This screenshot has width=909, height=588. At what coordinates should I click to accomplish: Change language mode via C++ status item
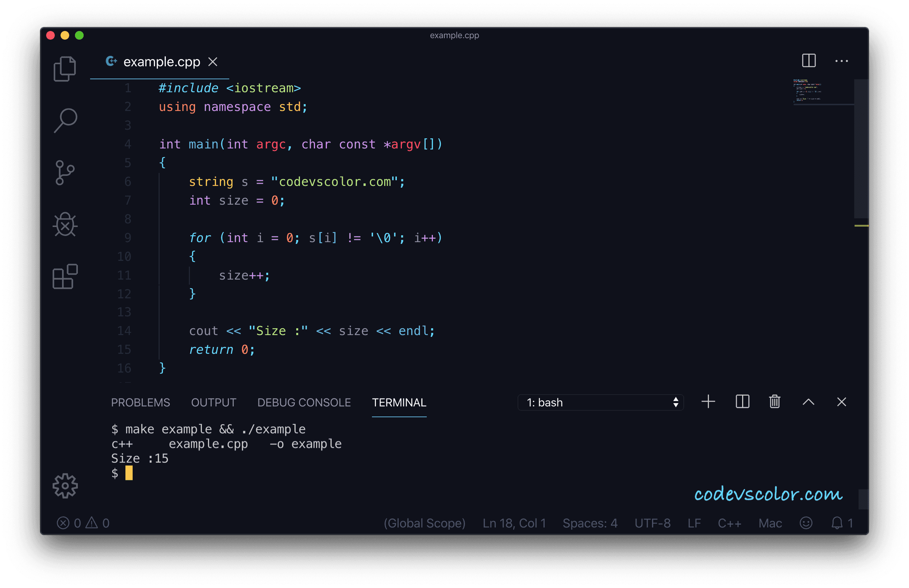(729, 523)
